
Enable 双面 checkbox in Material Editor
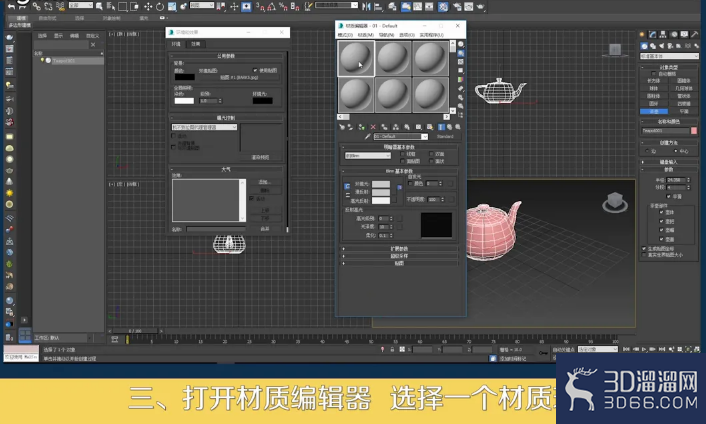431,154
